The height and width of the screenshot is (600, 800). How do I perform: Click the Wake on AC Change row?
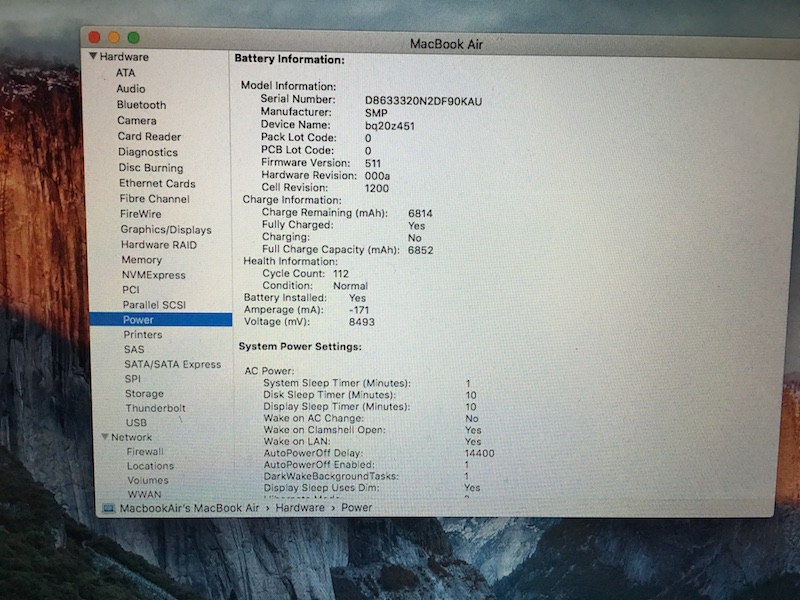coord(371,418)
